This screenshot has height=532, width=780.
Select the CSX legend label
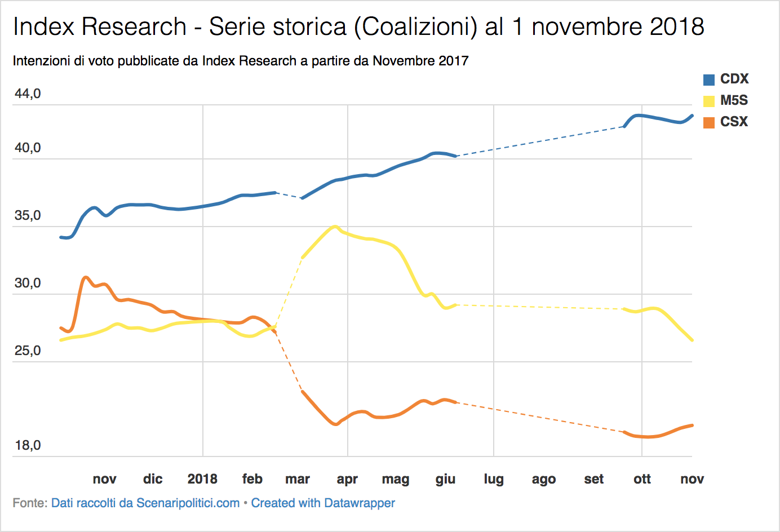pyautogui.click(x=734, y=122)
